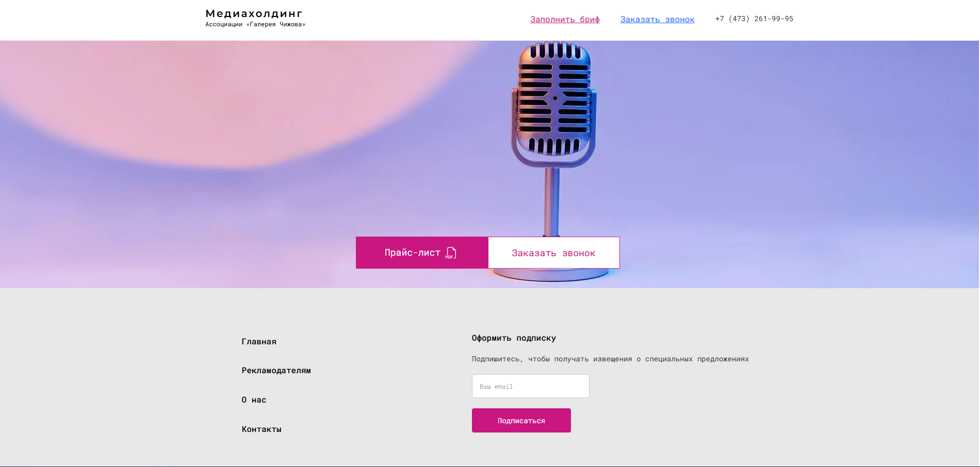Image resolution: width=980 pixels, height=467 pixels.
Task: Click the blue Заказать звонок header link
Action: (657, 19)
